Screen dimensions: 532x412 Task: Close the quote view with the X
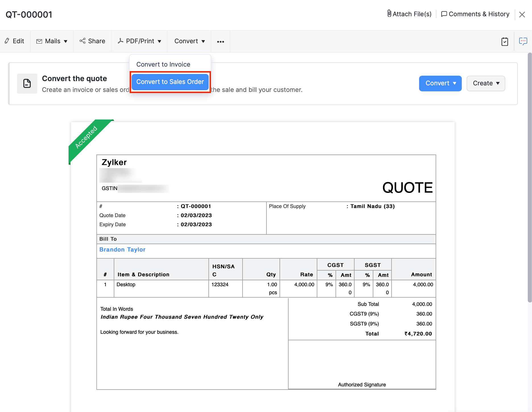point(522,14)
